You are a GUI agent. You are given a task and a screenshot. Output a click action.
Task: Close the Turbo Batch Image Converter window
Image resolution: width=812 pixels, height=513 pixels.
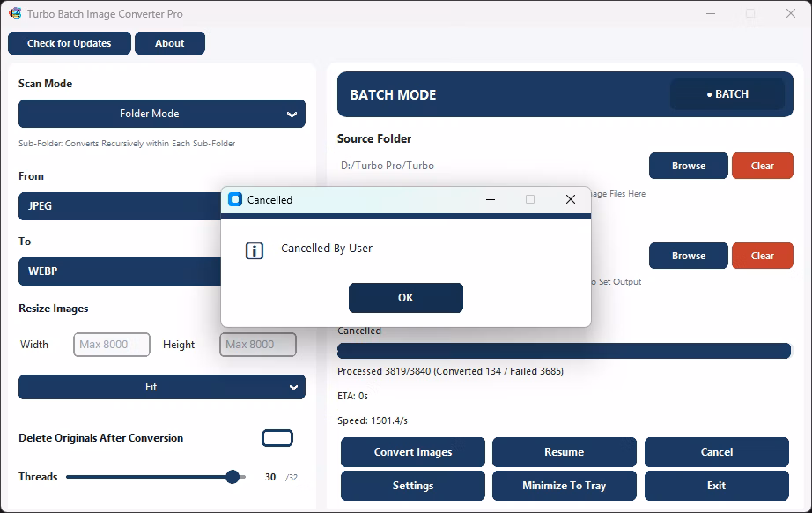790,13
